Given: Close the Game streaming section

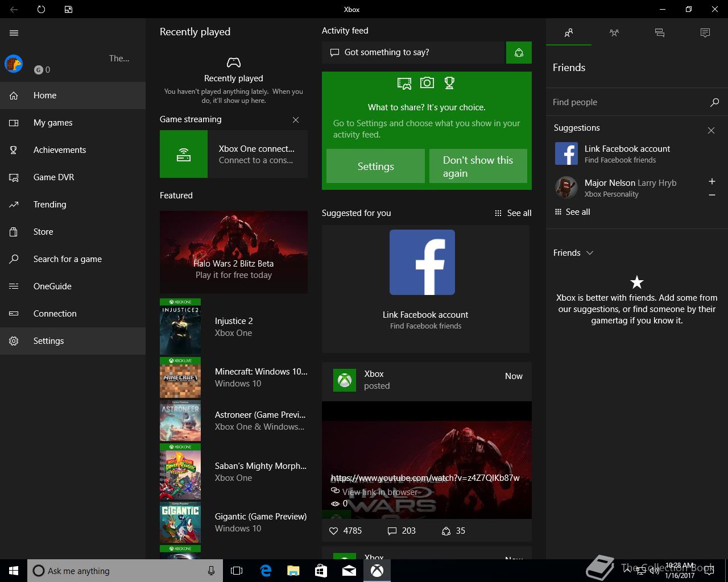Looking at the screenshot, I should coord(296,120).
